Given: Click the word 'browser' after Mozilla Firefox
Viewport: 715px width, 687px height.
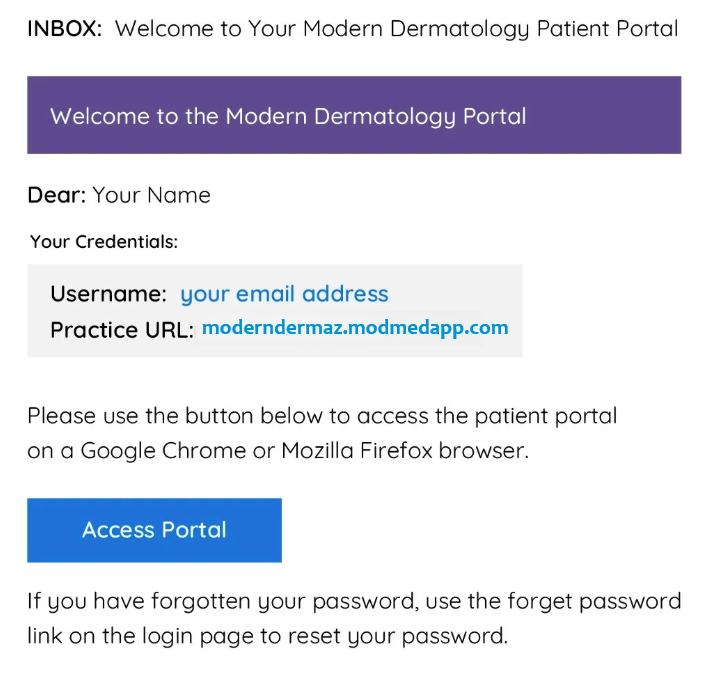Looking at the screenshot, I should click(481, 450).
